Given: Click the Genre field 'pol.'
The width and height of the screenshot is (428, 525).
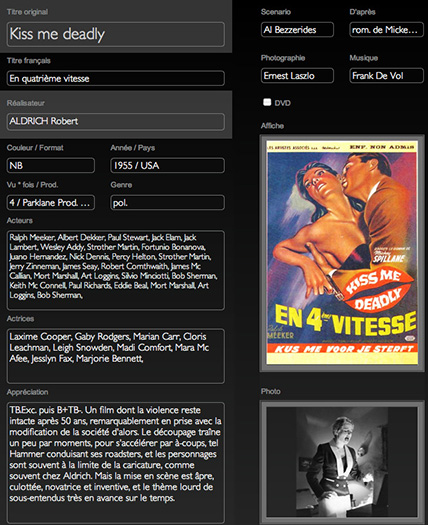Looking at the screenshot, I should coord(167,203).
